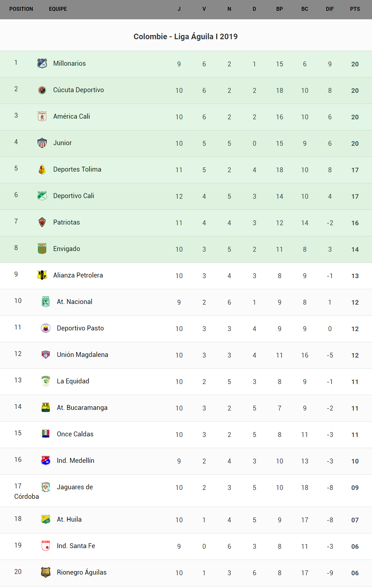Click the Alianza Petrolera logo
The height and width of the screenshot is (588, 372).
pyautogui.click(x=42, y=275)
